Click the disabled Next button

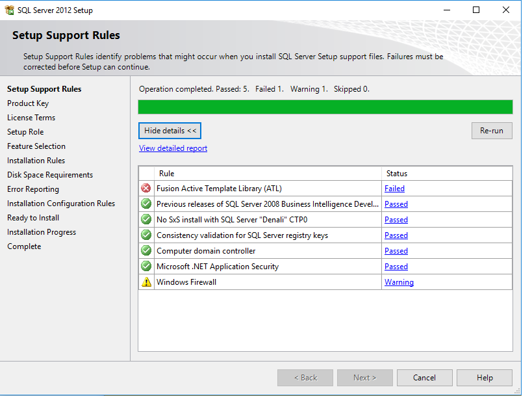[x=364, y=378]
